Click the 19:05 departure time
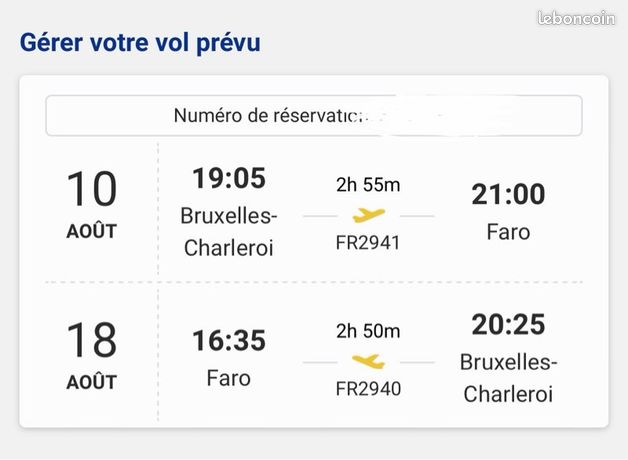Viewport: 628px width, 460px height. click(x=229, y=178)
